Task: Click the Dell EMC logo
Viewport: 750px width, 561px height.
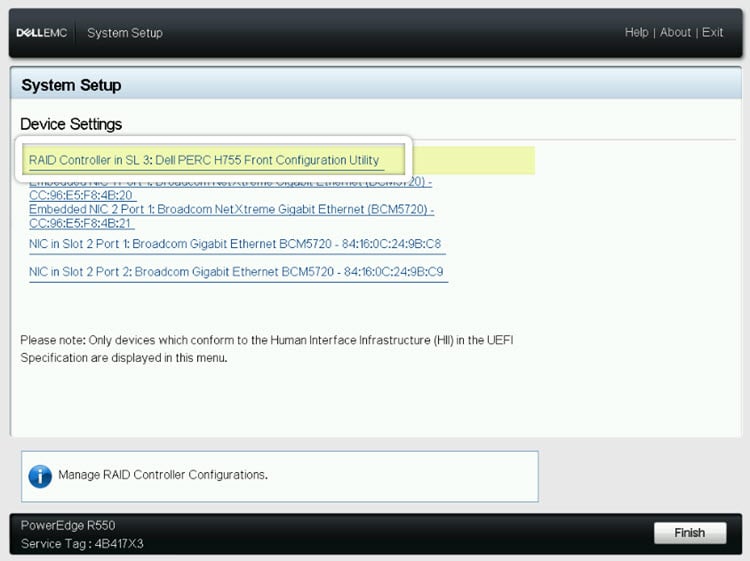Action: pyautogui.click(x=42, y=33)
